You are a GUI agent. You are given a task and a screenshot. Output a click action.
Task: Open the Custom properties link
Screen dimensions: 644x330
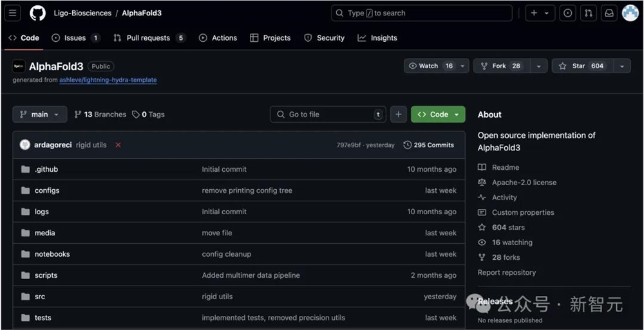[x=516, y=213]
